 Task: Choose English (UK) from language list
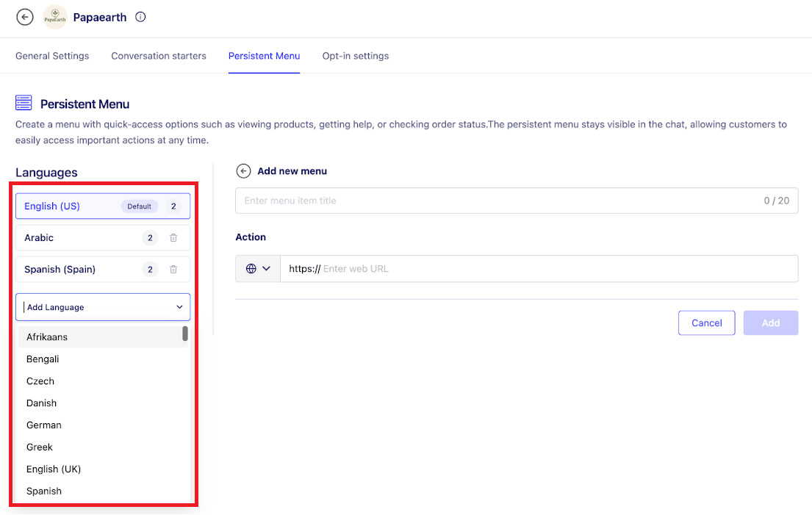click(103, 469)
